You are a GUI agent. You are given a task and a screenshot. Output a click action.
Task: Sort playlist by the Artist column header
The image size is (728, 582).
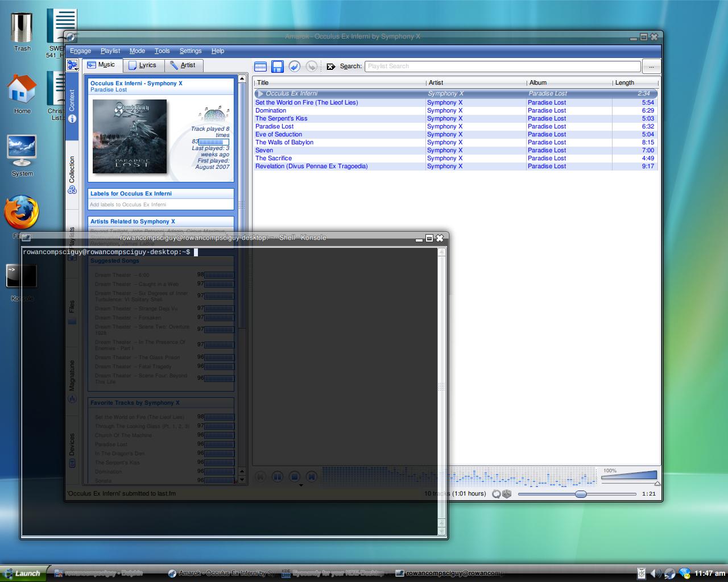(476, 83)
